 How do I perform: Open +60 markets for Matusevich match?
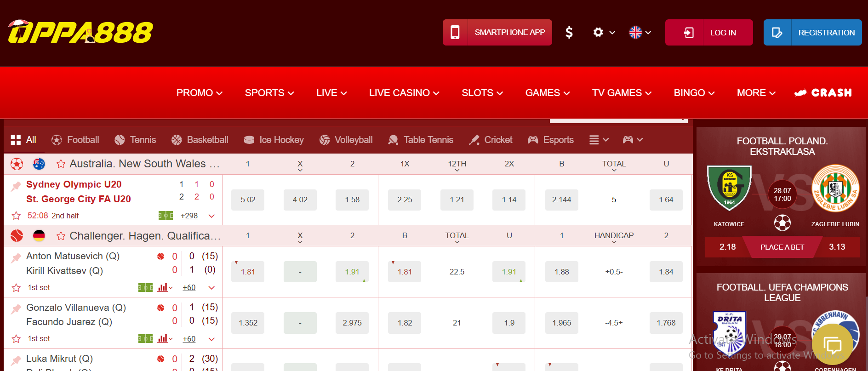[189, 287]
